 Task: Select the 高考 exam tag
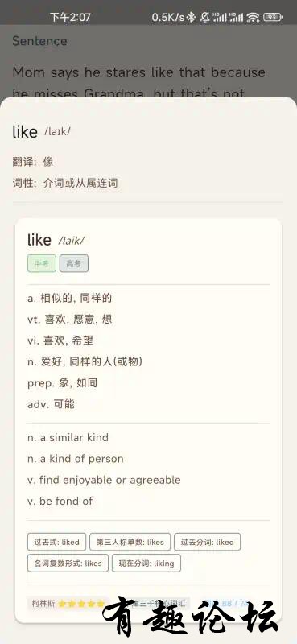point(74,264)
